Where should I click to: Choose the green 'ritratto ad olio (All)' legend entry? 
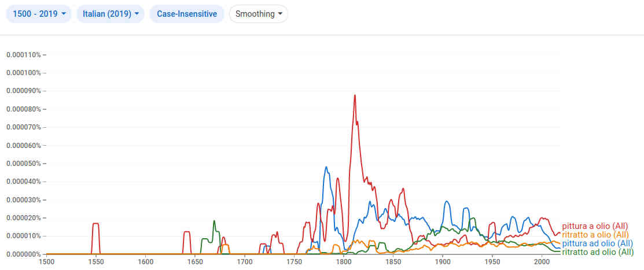598,252
